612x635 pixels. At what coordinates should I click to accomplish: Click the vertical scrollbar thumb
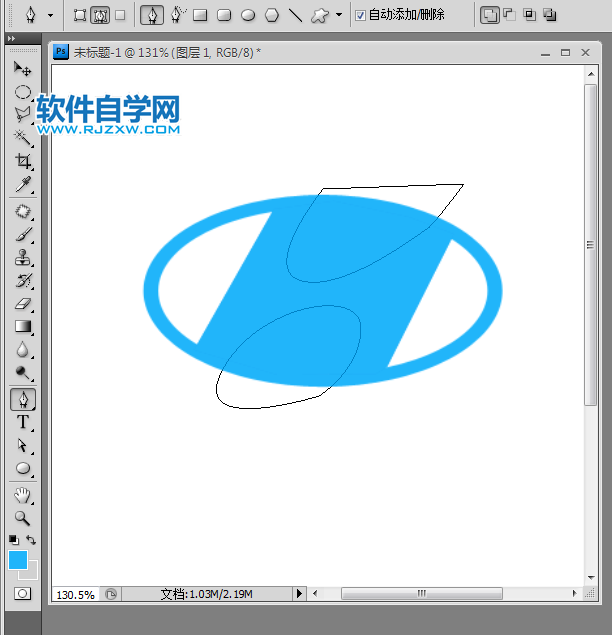[591, 245]
